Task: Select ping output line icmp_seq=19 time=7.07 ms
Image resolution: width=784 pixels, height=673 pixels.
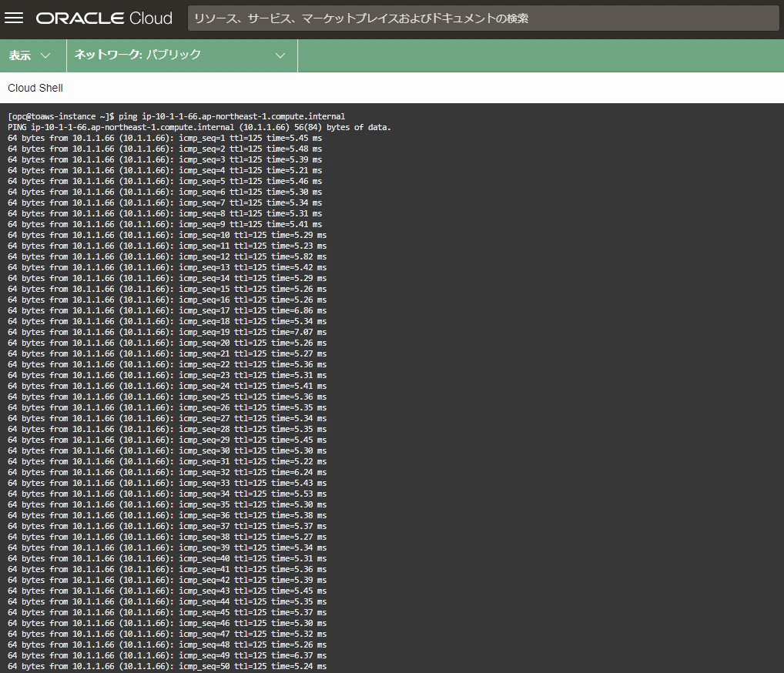Action: [x=167, y=332]
